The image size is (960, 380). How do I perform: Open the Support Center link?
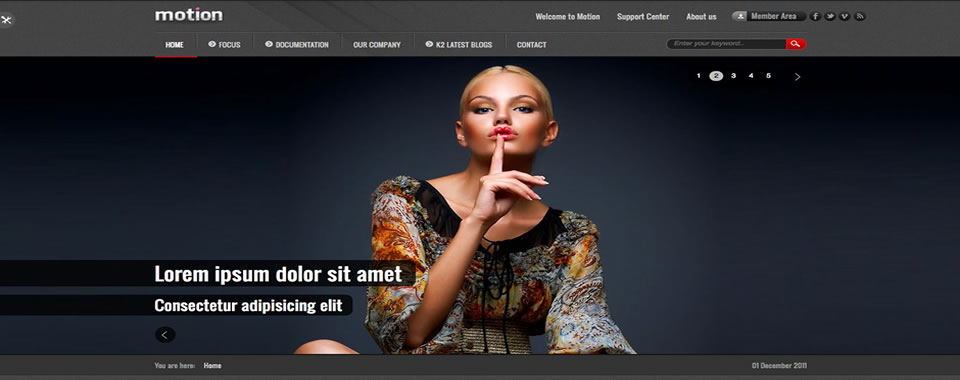coord(643,17)
